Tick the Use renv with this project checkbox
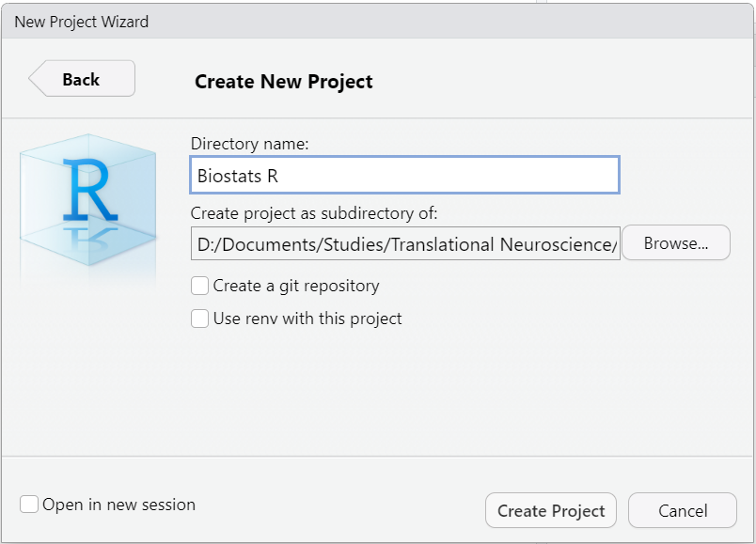756x544 pixels. 199,319
